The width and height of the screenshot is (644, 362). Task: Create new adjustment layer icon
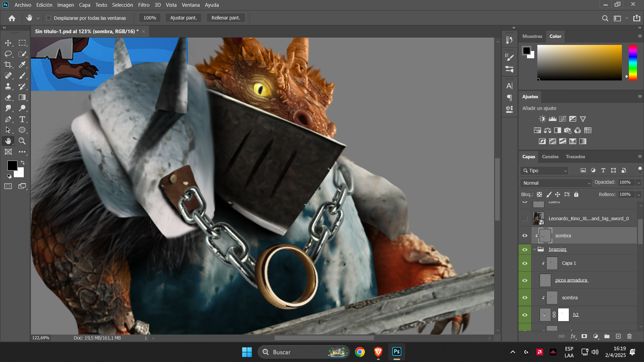coord(596,336)
